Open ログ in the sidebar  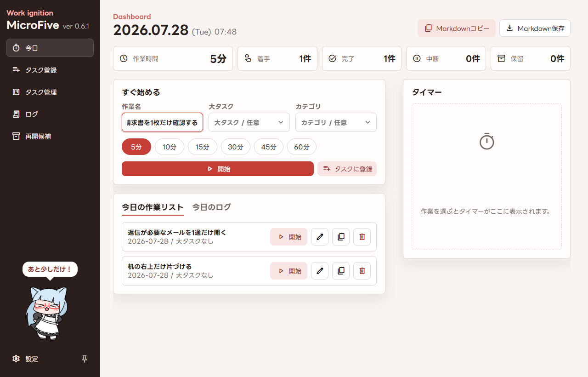point(50,114)
